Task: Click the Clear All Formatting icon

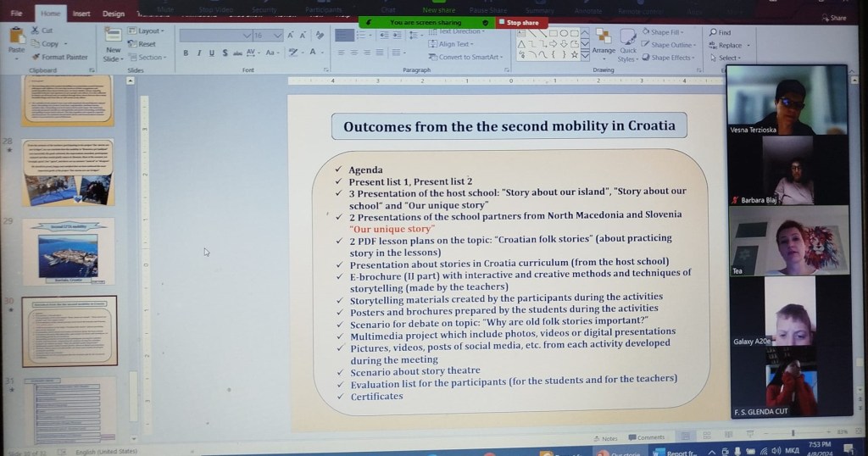Action: (320, 36)
